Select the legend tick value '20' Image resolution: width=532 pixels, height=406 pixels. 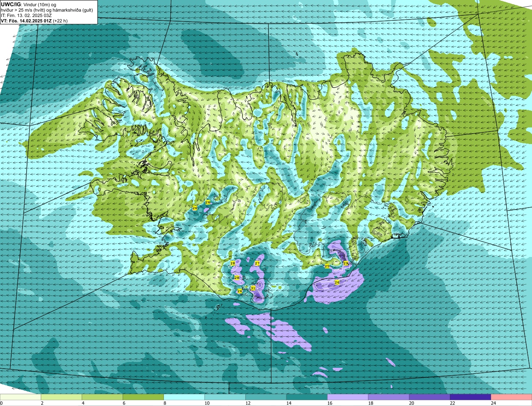[x=411, y=403]
